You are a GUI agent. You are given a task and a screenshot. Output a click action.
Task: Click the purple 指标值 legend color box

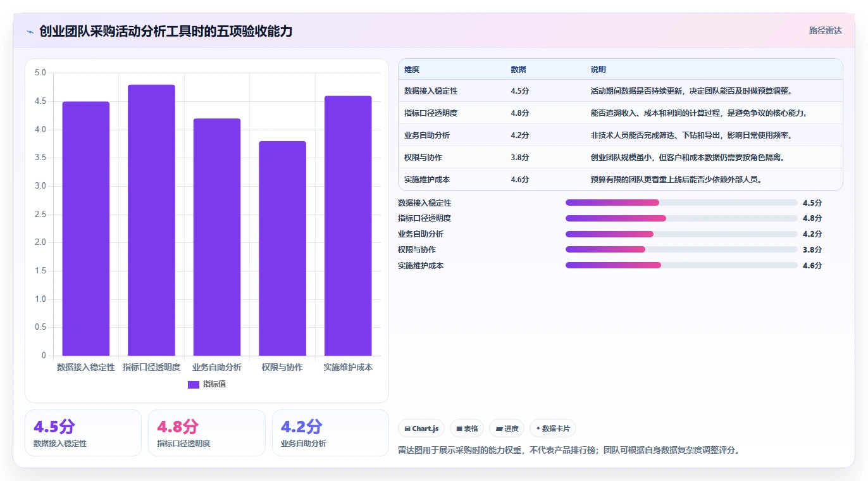coord(194,384)
